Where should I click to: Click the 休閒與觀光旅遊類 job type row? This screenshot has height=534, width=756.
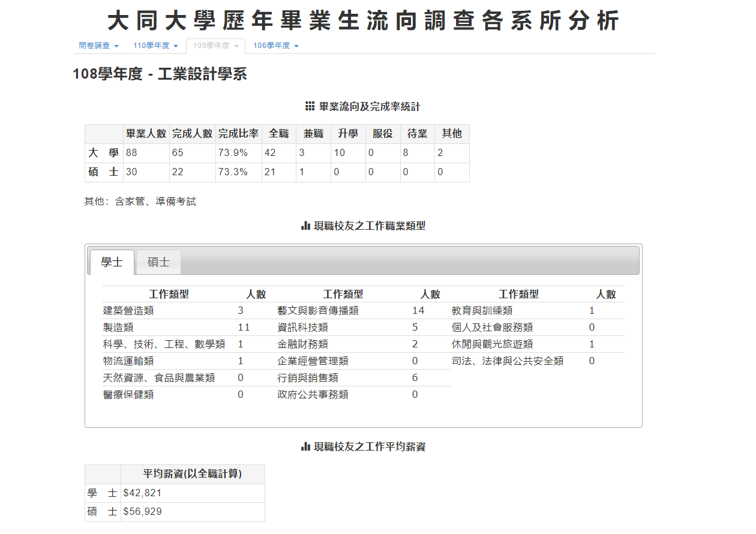538,344
